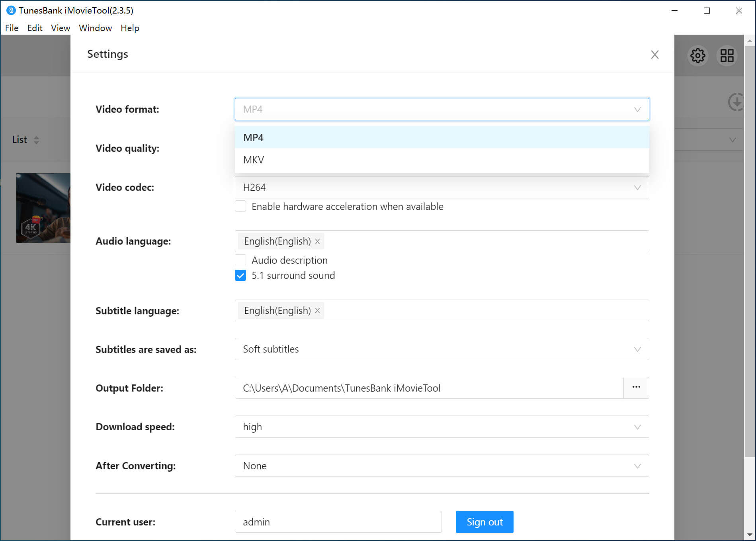The image size is (756, 541).
Task: Uncheck 5.1 surround sound
Action: [240, 275]
